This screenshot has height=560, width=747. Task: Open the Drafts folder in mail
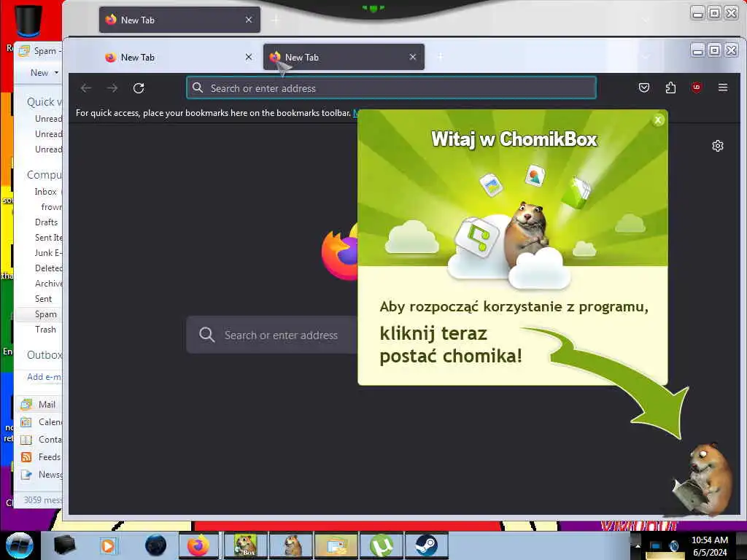click(x=46, y=222)
